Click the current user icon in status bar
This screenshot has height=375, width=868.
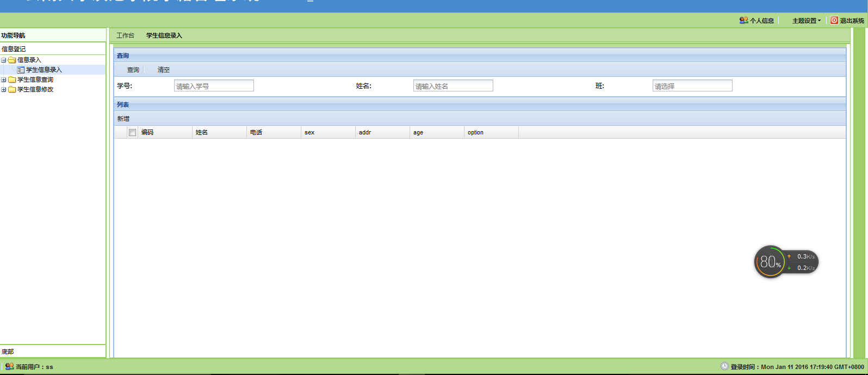(9, 366)
